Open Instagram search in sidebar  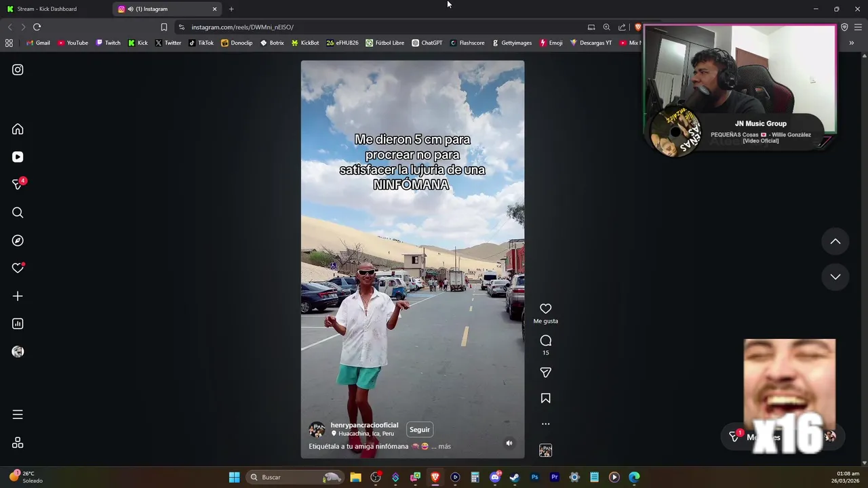click(x=18, y=213)
